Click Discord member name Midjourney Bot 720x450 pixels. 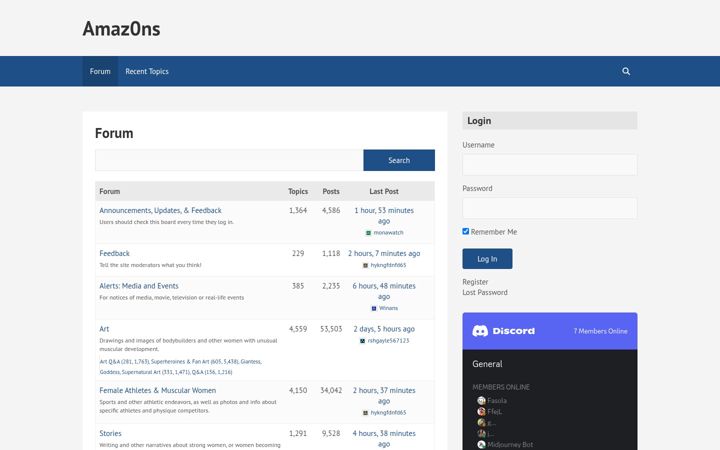(510, 445)
